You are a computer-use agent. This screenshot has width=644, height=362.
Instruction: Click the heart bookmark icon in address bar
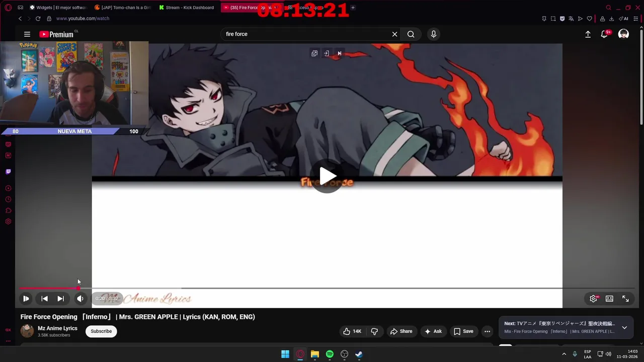tap(590, 19)
